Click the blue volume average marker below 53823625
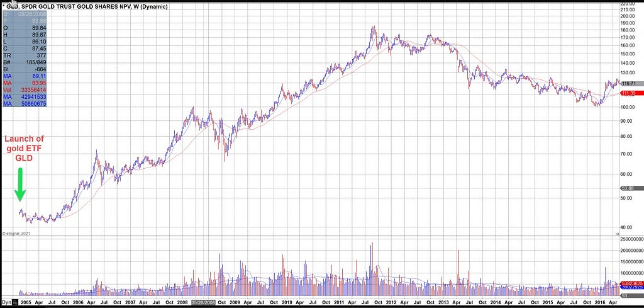 631,287
